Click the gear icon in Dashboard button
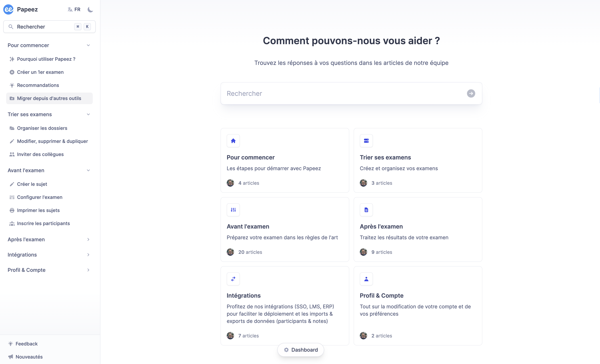600x364 pixels. coord(286,350)
